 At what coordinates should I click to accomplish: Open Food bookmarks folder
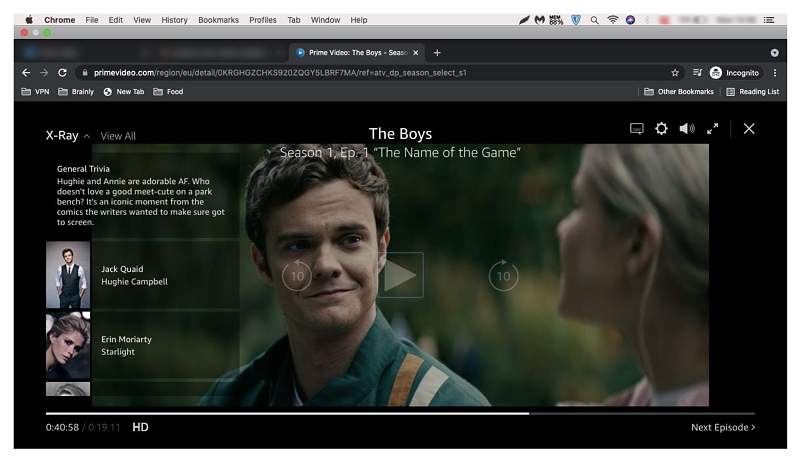(x=168, y=91)
